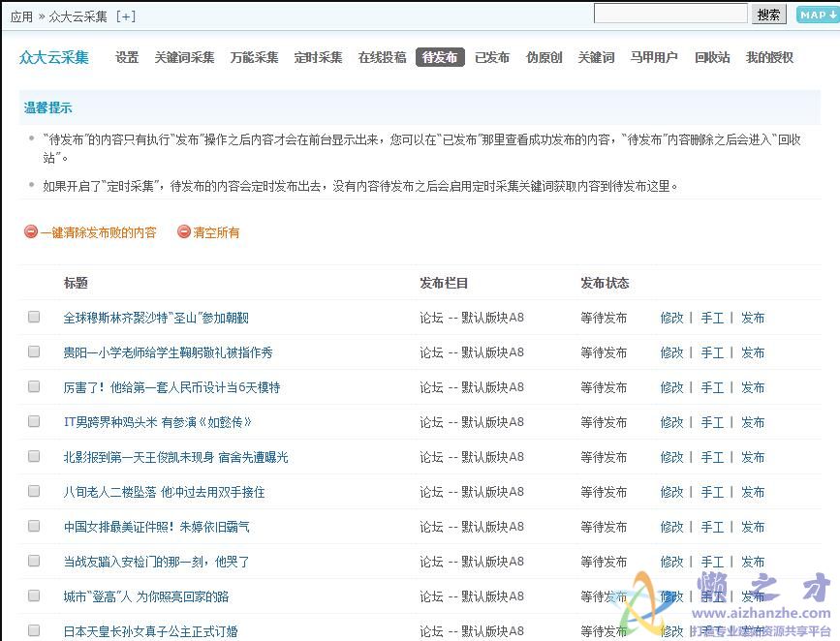Click the 搜索 search button

(768, 15)
